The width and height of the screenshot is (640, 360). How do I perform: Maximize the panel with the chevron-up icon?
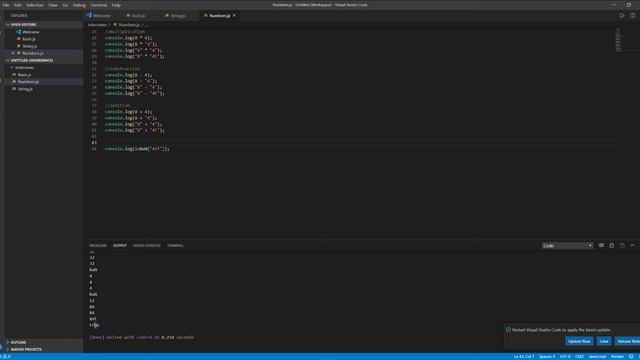coord(632,245)
